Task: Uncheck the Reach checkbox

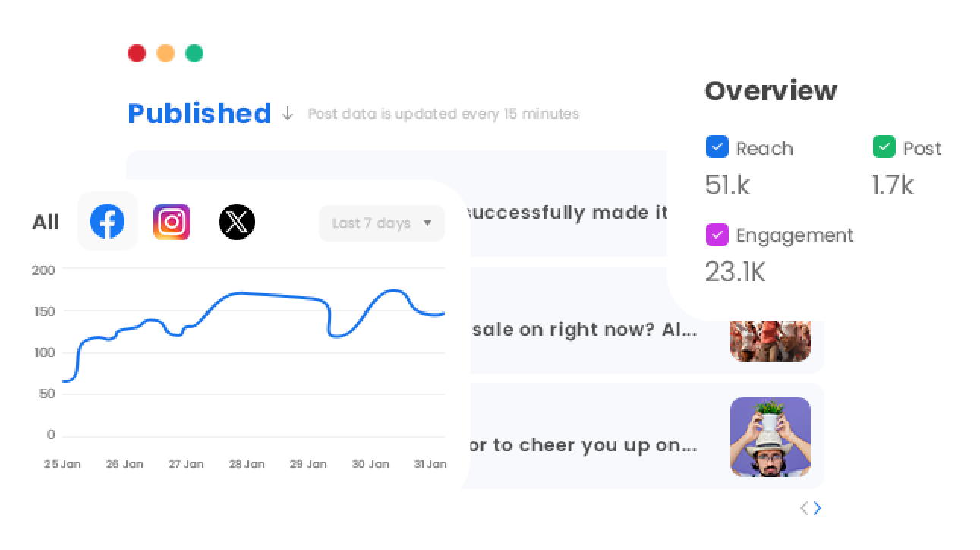Action: pyautogui.click(x=717, y=147)
